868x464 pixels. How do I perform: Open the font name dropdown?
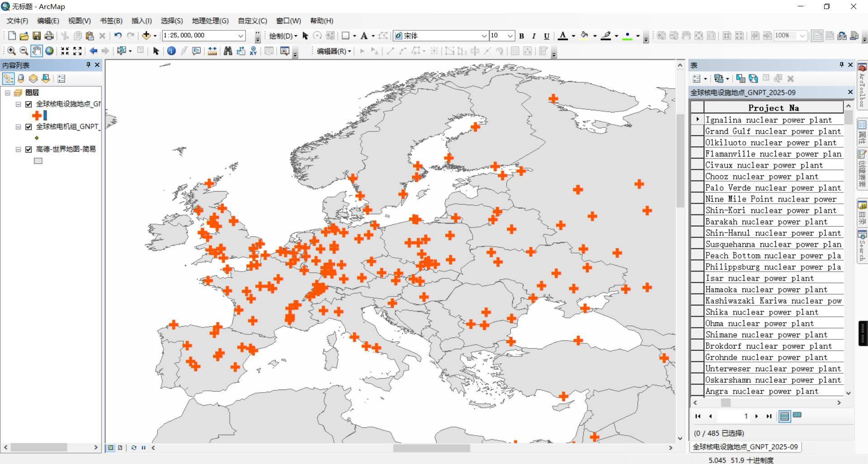click(484, 36)
